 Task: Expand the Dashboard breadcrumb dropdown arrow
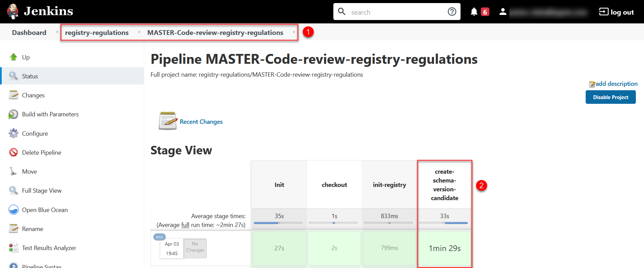[57, 32]
